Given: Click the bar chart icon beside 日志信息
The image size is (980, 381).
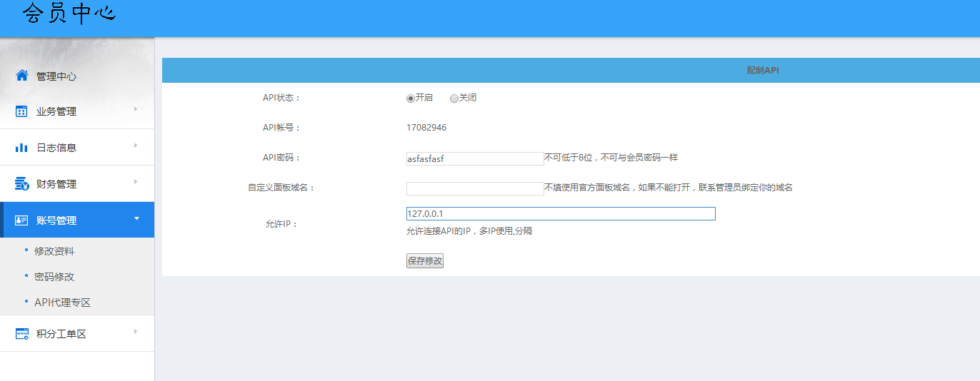Looking at the screenshot, I should click(21, 148).
